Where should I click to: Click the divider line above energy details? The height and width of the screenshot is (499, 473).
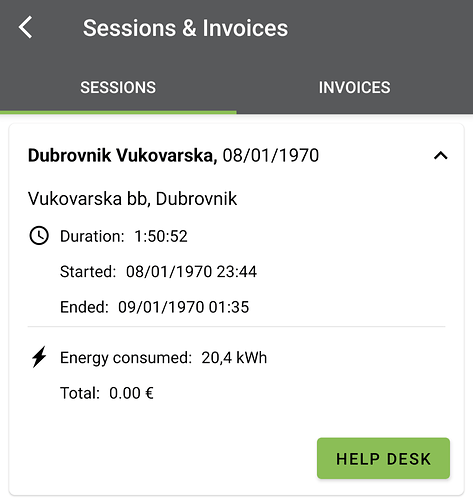pyautogui.click(x=236, y=327)
